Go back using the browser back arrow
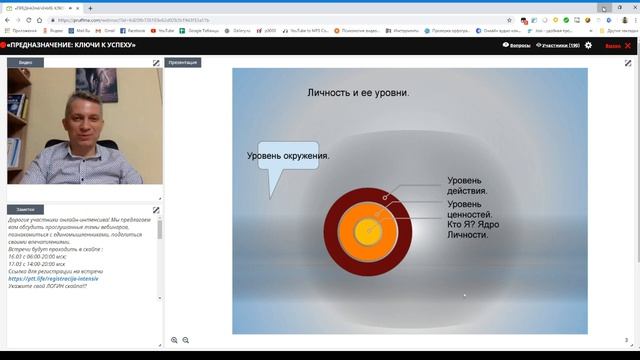640x360 pixels. tap(7, 20)
